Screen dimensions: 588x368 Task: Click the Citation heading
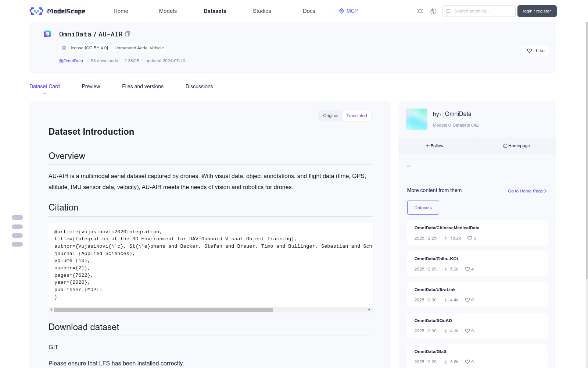click(64, 208)
